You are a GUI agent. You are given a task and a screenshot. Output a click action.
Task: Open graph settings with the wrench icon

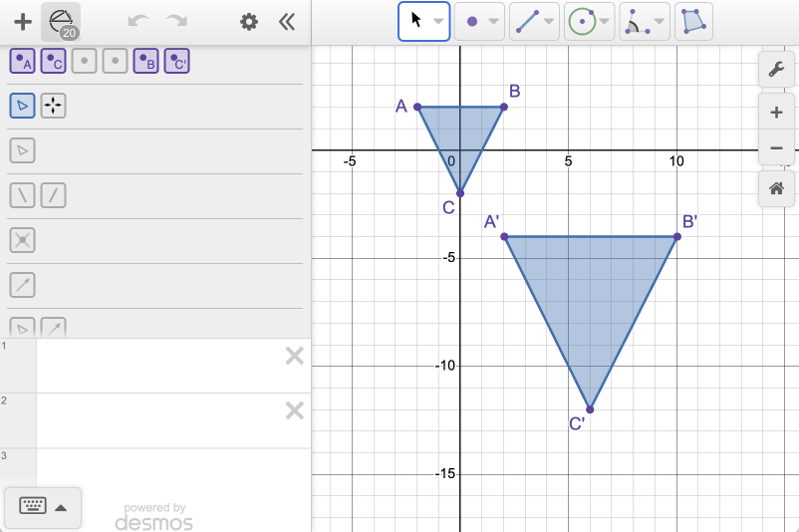(x=776, y=70)
